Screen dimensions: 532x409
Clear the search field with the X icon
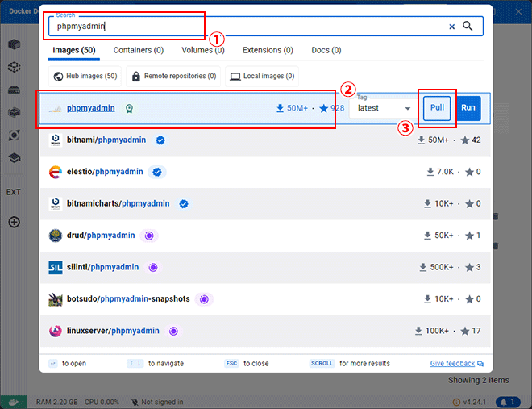(x=451, y=27)
